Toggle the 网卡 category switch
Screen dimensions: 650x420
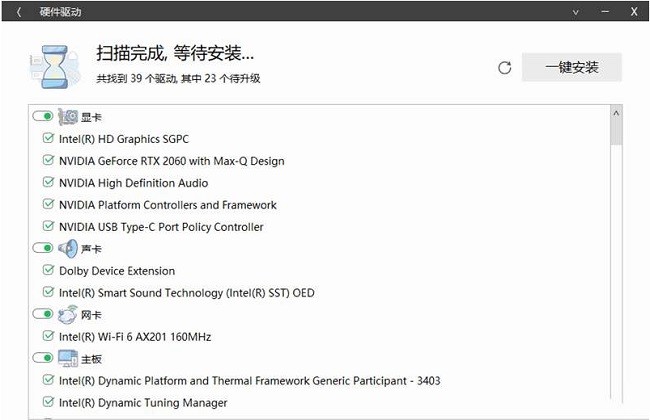click(43, 314)
